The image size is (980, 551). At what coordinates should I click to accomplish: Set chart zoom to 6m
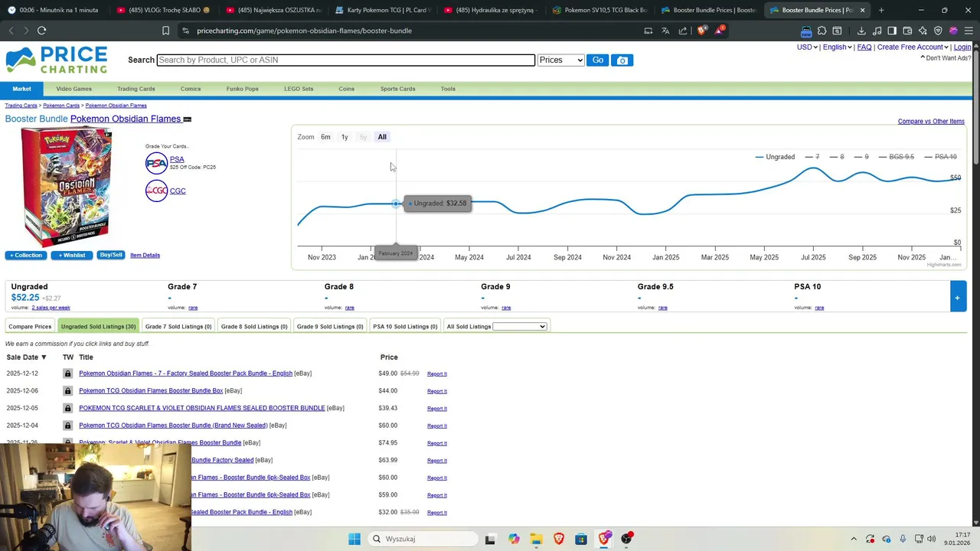325,137
